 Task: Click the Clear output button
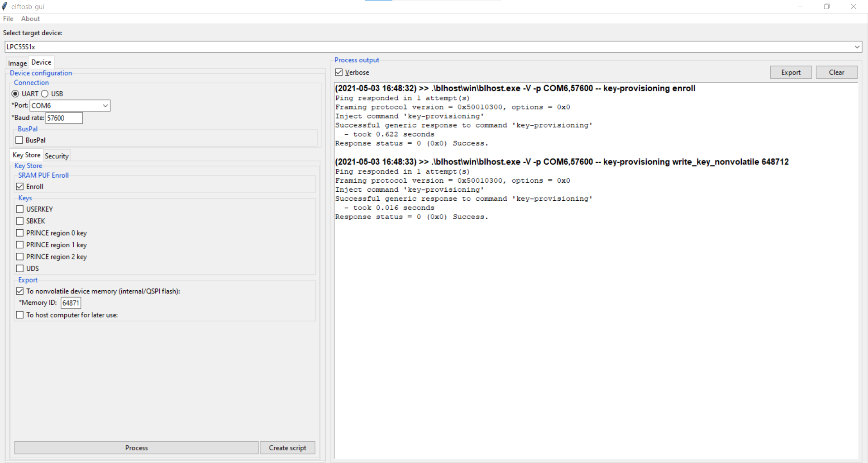(x=836, y=72)
